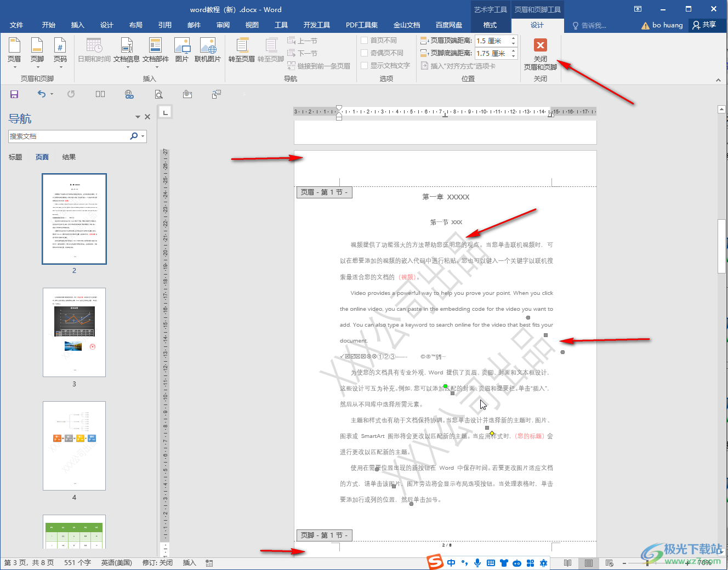This screenshot has height=570, width=728.
Task: Click the macro recording icon in status bar
Action: (209, 563)
